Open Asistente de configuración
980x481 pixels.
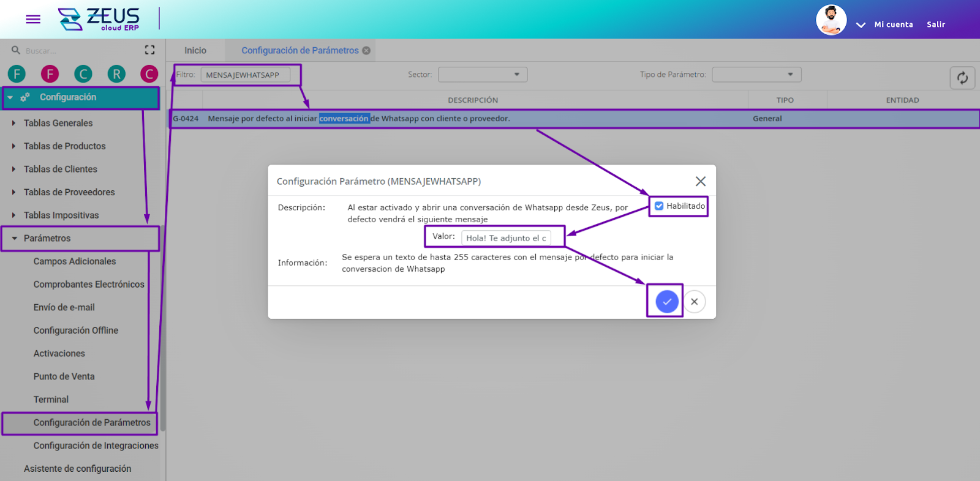tap(77, 469)
